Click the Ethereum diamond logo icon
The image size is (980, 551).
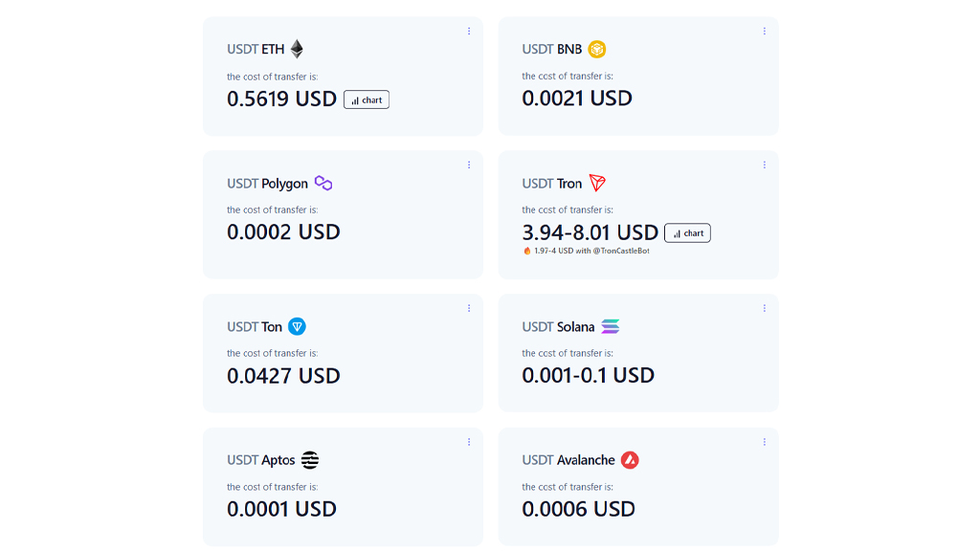[297, 49]
